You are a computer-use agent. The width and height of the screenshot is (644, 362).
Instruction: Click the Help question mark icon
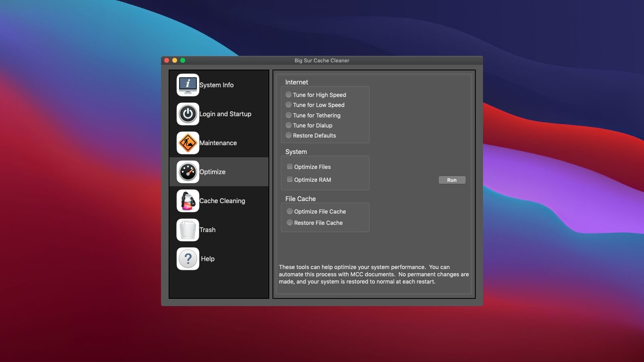point(188,259)
